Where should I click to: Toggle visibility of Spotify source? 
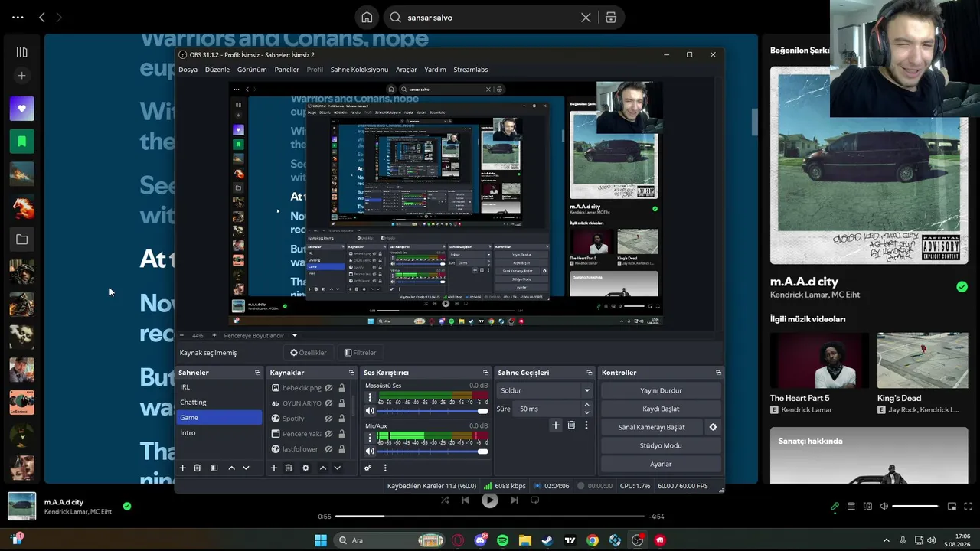[328, 419]
